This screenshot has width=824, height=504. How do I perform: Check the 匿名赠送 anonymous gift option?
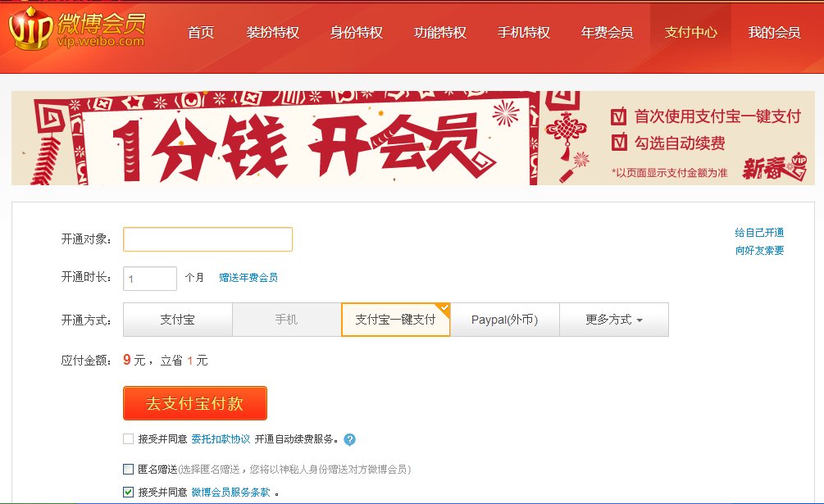[127, 468]
